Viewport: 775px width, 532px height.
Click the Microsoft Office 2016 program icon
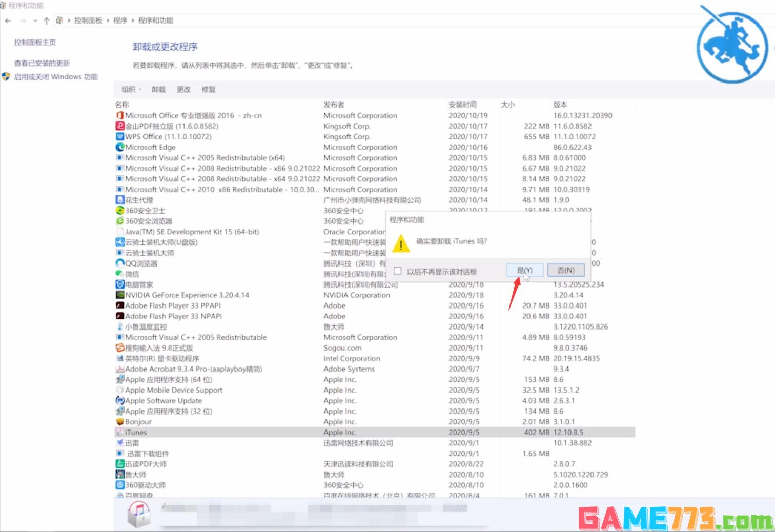pos(120,116)
